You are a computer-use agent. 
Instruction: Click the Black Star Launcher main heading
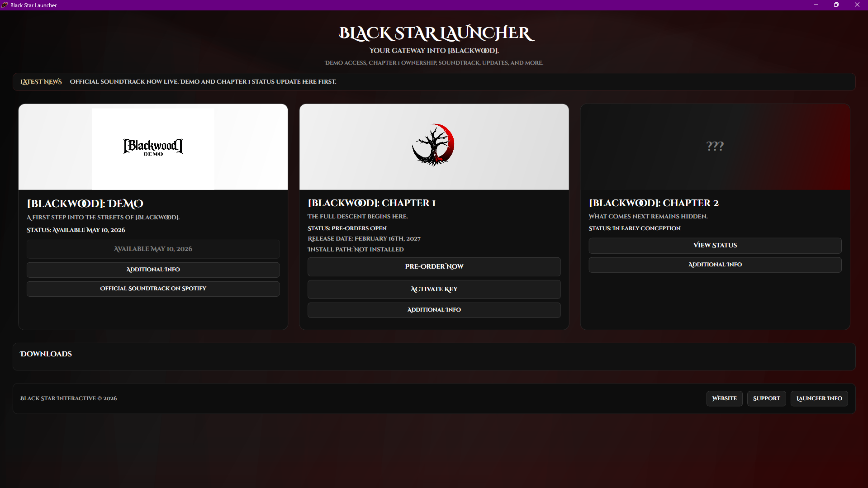click(x=436, y=33)
